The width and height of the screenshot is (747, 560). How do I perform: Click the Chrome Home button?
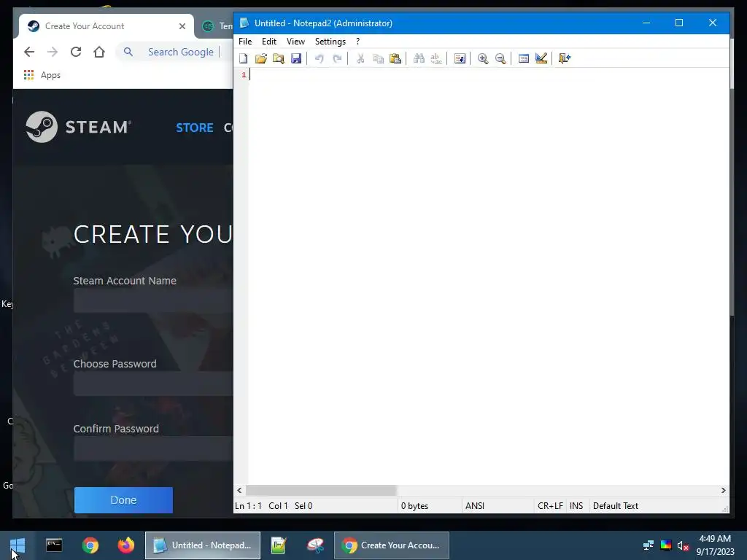[99, 52]
